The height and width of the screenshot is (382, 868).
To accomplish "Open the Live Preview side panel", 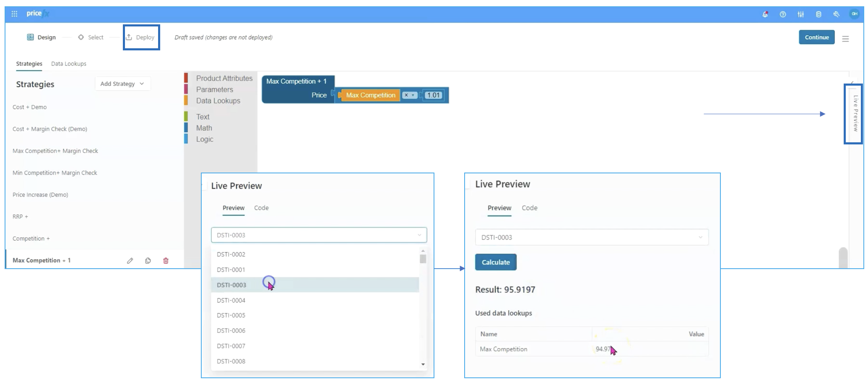I will 855,113.
